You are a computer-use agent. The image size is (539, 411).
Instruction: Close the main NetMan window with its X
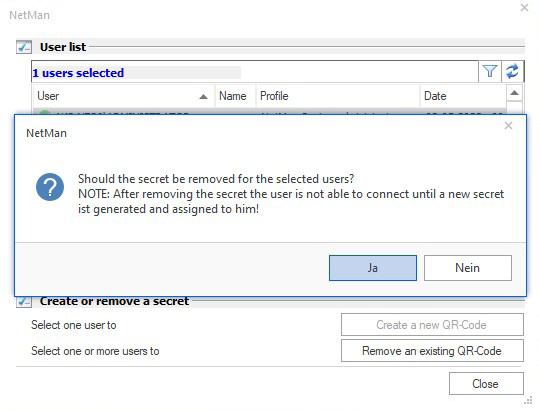(525, 8)
